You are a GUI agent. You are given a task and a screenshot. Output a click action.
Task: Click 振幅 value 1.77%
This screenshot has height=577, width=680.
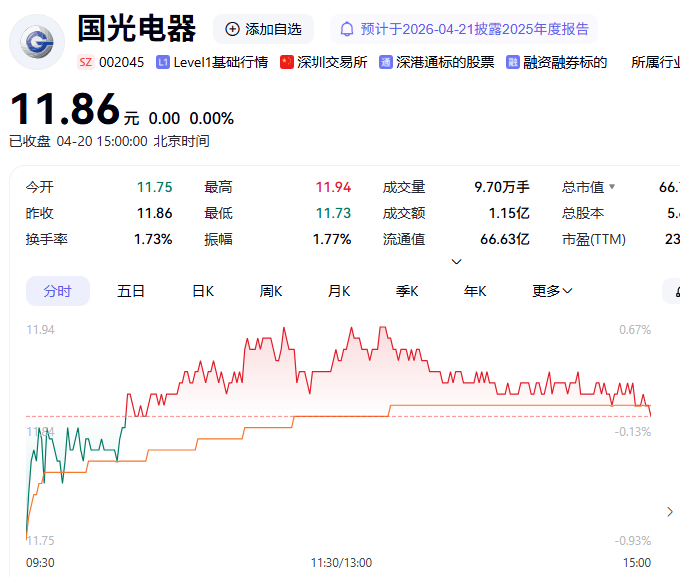tap(332, 239)
